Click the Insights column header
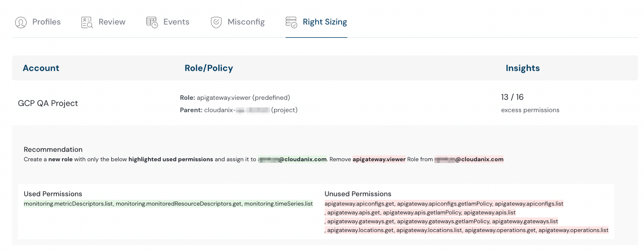 click(522, 68)
